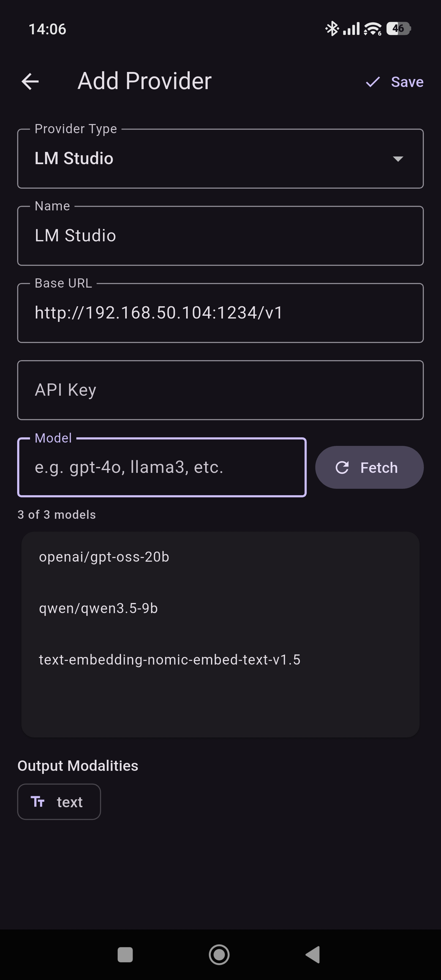Screen dimensions: 441x980
Task: Select the qwen/qwen3.5-9b model entry
Action: click(99, 608)
